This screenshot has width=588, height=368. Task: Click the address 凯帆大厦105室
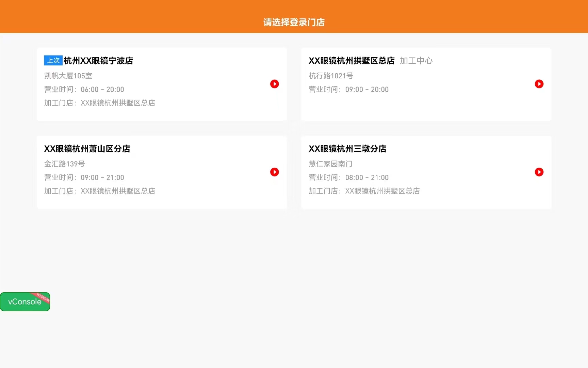tap(68, 76)
